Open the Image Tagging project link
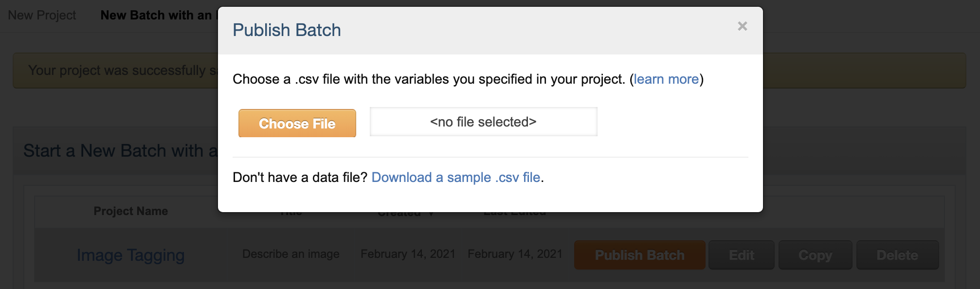Screen dimensions: 980x289 point(130,255)
